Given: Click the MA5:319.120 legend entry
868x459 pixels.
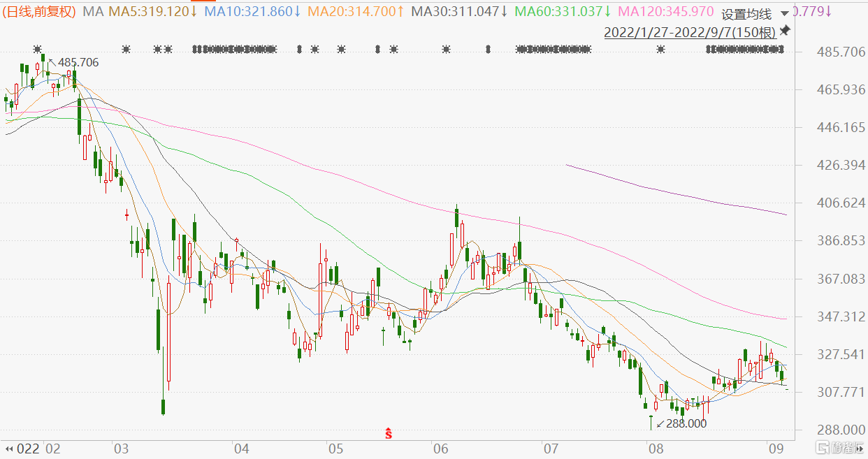Looking at the screenshot, I should coord(152,12).
